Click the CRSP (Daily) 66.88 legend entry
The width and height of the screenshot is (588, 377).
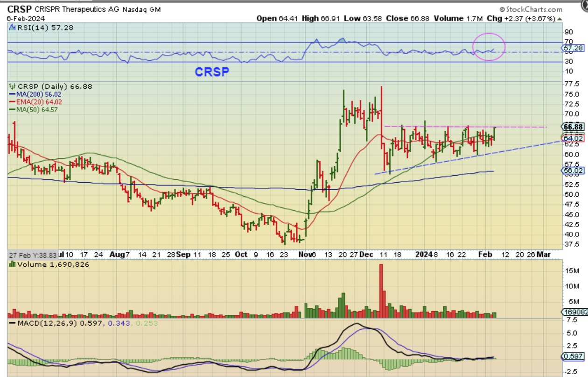50,86
